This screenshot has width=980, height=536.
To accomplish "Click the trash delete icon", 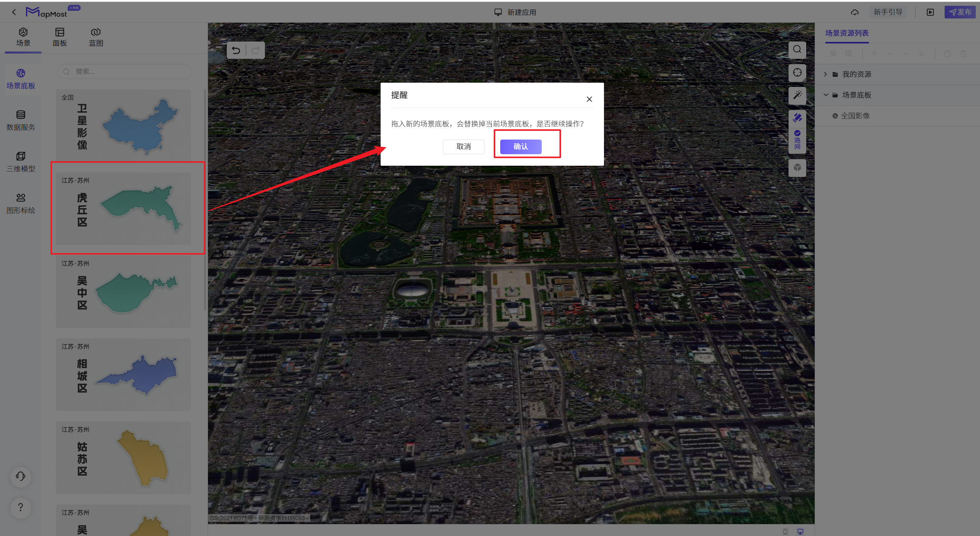I will [x=963, y=53].
